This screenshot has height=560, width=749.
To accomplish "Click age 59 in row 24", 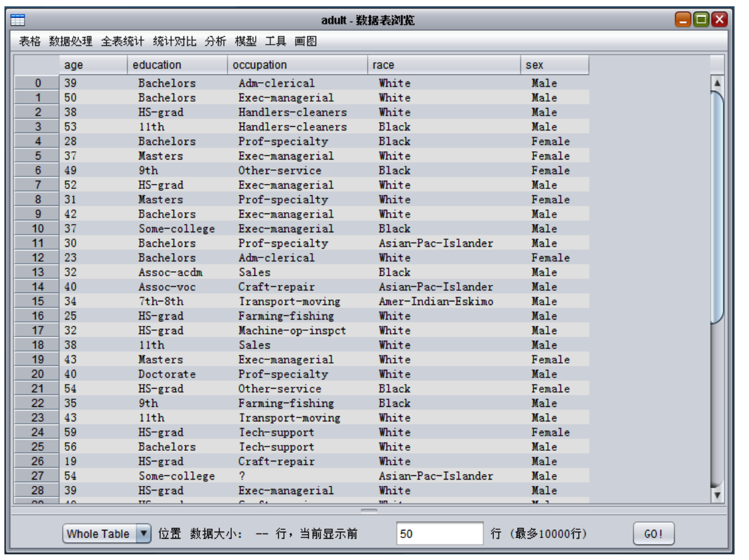I will [x=70, y=433].
